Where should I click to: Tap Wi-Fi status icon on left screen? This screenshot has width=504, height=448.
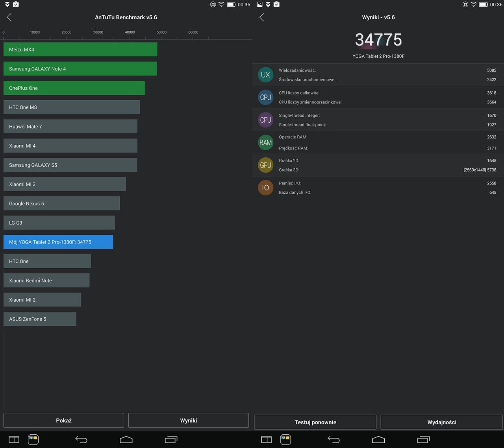(221, 4)
